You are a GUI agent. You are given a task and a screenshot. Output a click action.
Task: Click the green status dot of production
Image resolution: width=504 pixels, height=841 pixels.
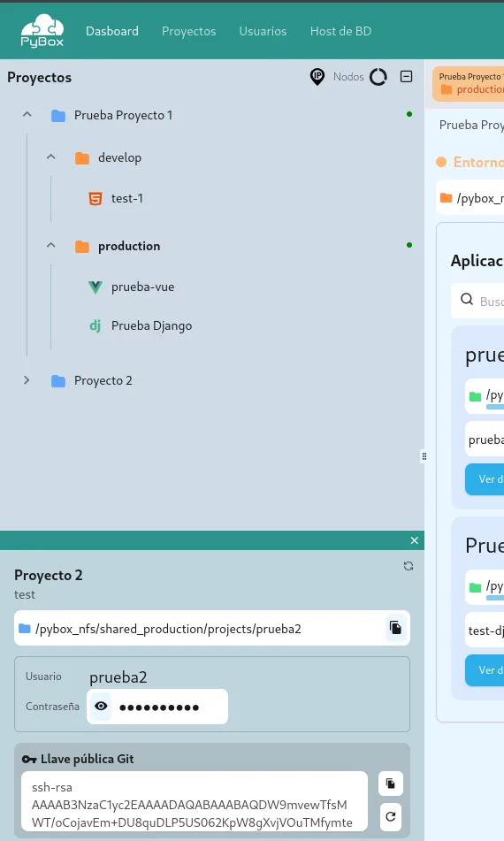(409, 245)
